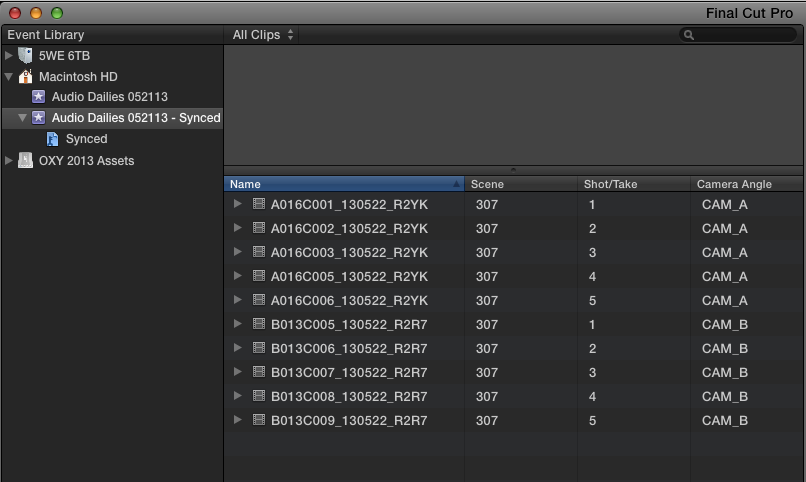Click the film icon of A016C006_130522_R2YK

259,300
